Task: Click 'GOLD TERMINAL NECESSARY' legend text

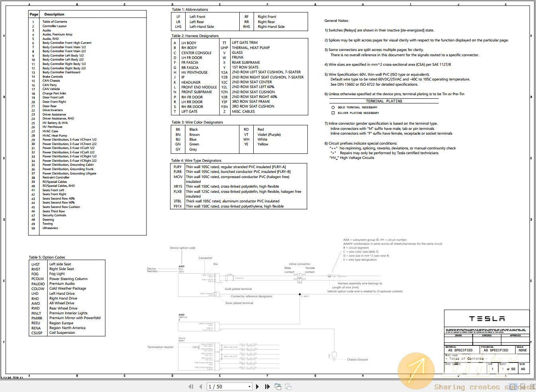Action: 358,108
